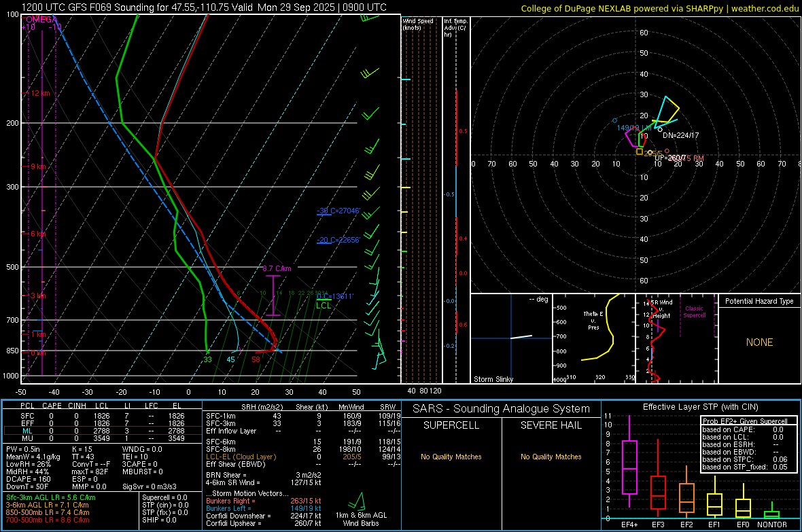Click the Prob EF2+ Given Supercell header
Screen dimensions: 802x532
(745, 421)
